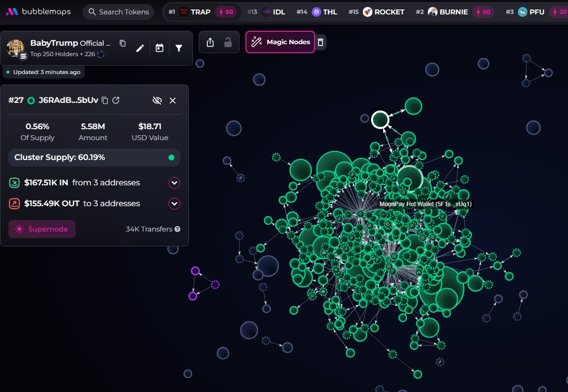Viewport: 568px width, 392px height.
Task: Click the list badge on token avatar
Action: 23,56
